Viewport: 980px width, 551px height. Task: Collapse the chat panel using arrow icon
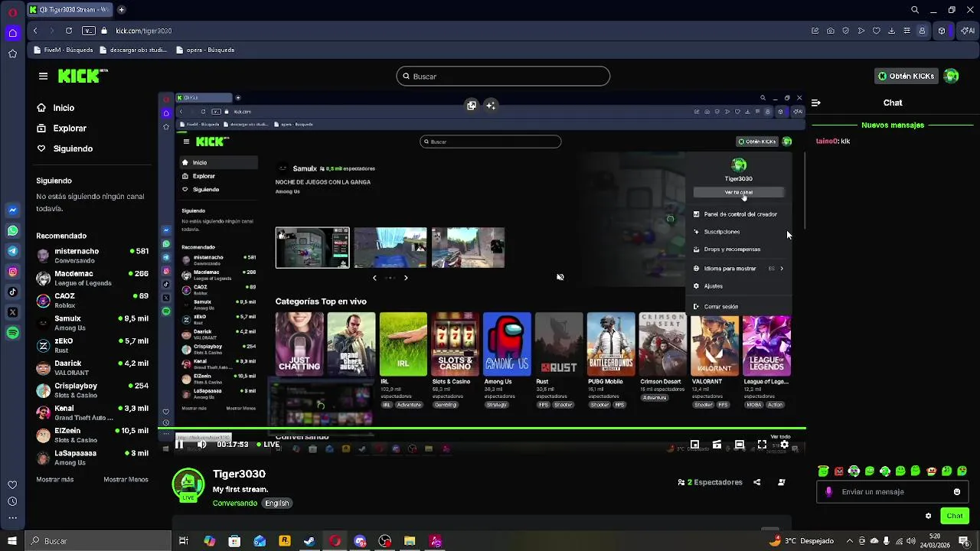pyautogui.click(x=816, y=103)
